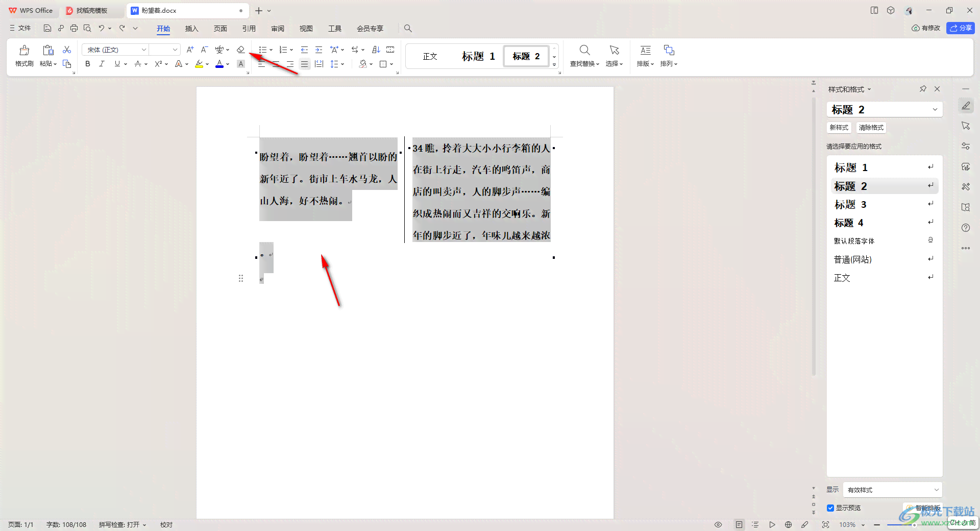Open the font size dropdown

pyautogui.click(x=175, y=50)
